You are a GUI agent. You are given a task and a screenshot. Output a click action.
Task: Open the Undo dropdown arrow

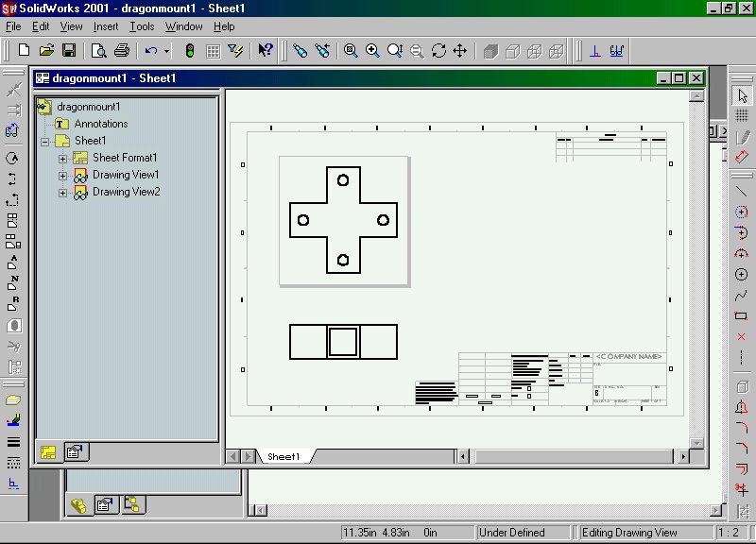pos(166,51)
